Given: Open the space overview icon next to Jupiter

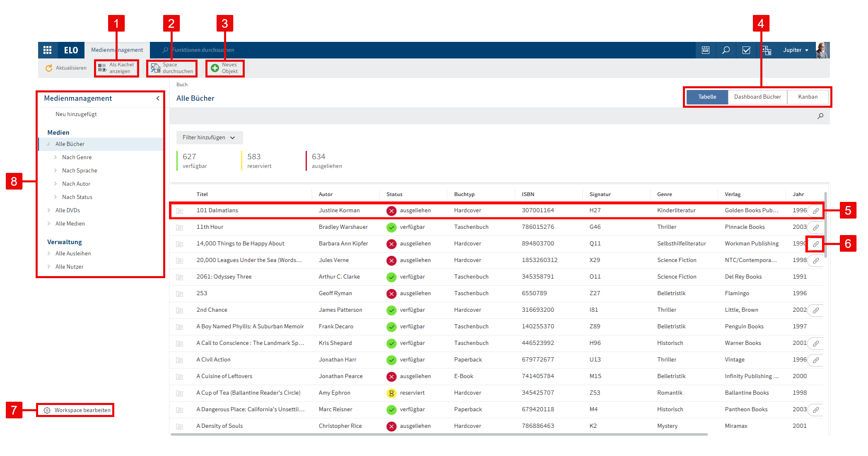Looking at the screenshot, I should pyautogui.click(x=767, y=50).
